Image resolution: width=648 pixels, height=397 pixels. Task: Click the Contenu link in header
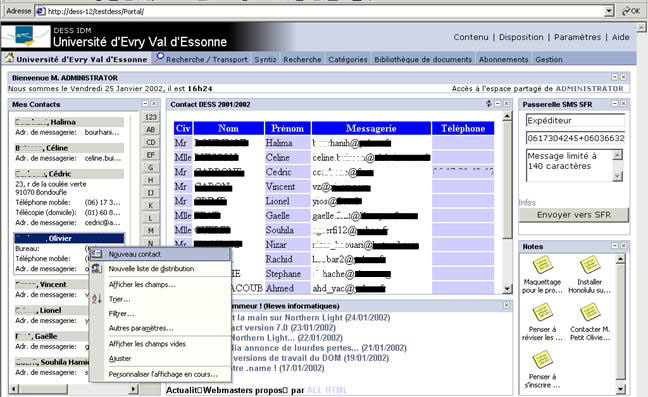point(471,37)
